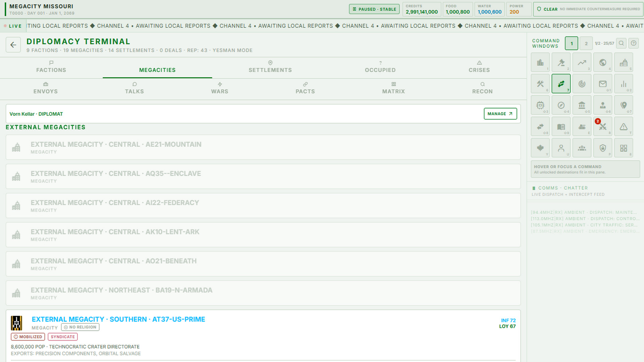Switch to the Settlements tab
The image size is (644, 362).
tap(270, 67)
